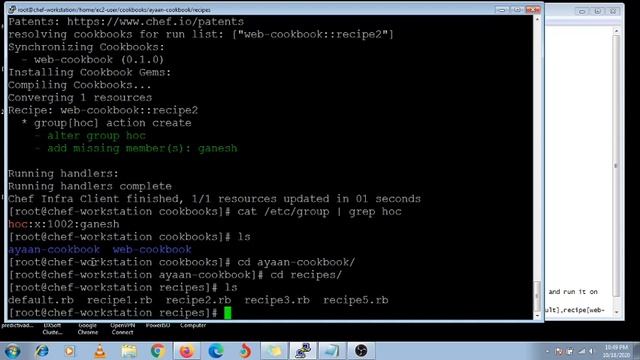Click 'Chef Infra Client finished' line
640x360 pixels.
214,199
